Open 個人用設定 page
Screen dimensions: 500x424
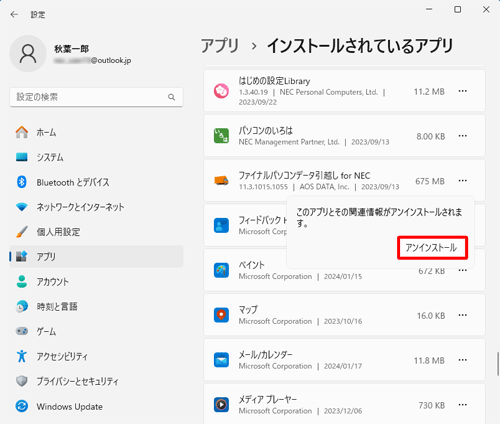[96, 232]
